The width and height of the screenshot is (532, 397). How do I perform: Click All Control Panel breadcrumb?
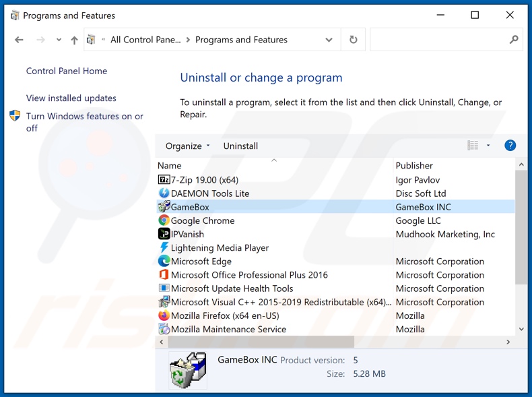click(x=145, y=40)
